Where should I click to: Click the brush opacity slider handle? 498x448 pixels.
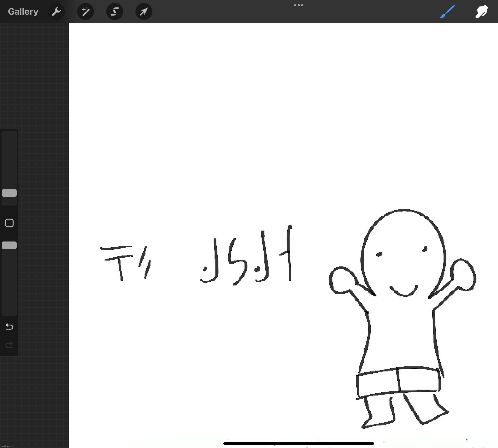point(9,245)
